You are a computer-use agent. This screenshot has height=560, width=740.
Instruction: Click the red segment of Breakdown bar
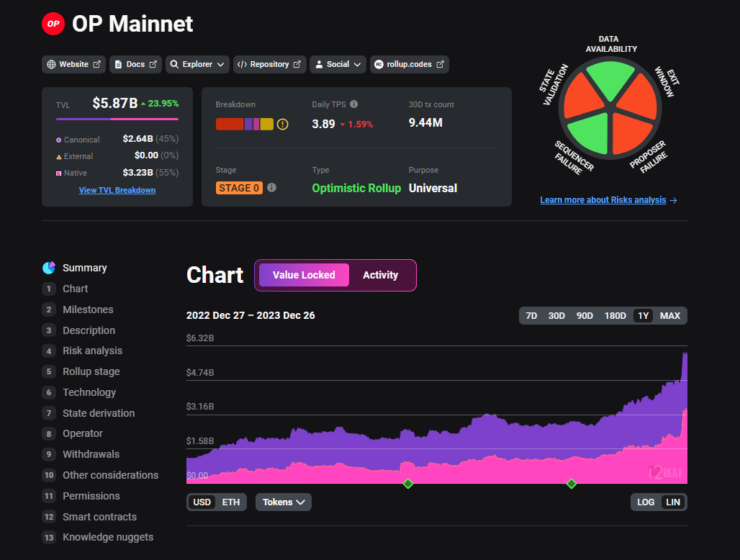tap(230, 124)
